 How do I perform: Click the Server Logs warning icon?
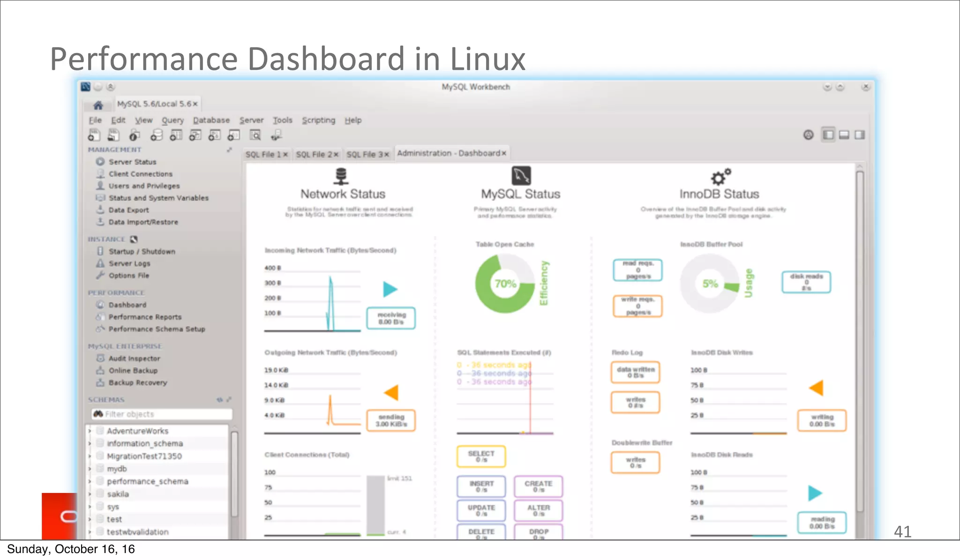coord(100,263)
